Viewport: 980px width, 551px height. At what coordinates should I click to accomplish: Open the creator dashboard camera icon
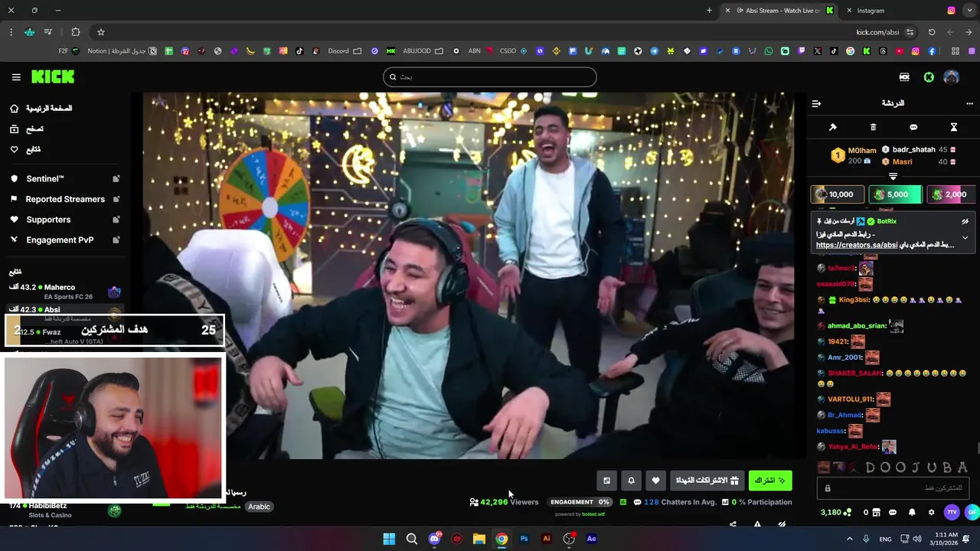pos(905,77)
